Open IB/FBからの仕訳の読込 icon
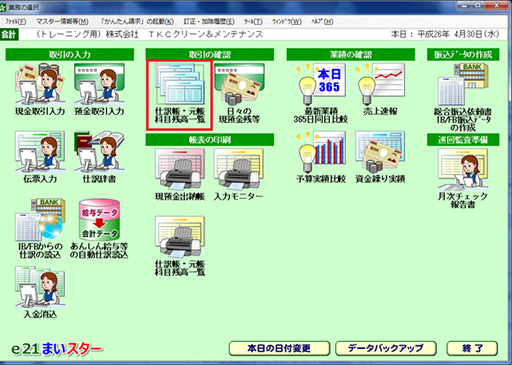This screenshot has width=512, height=365. point(40,229)
